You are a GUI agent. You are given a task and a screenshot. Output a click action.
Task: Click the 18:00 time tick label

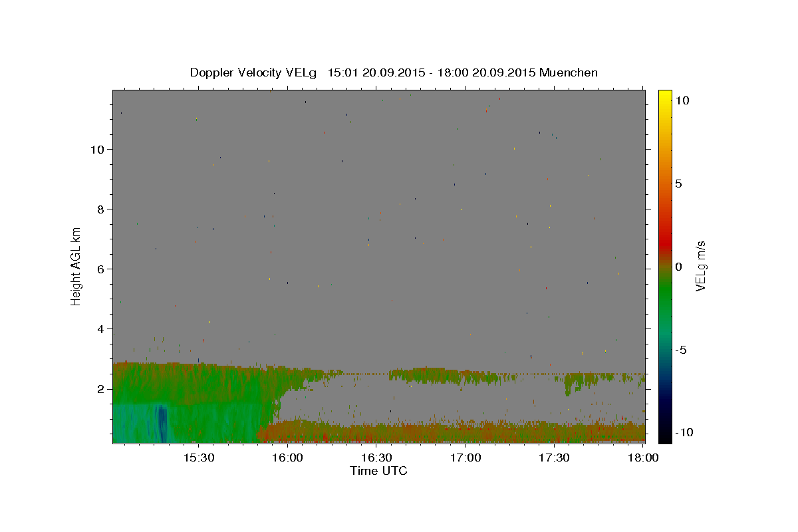pyautogui.click(x=643, y=458)
